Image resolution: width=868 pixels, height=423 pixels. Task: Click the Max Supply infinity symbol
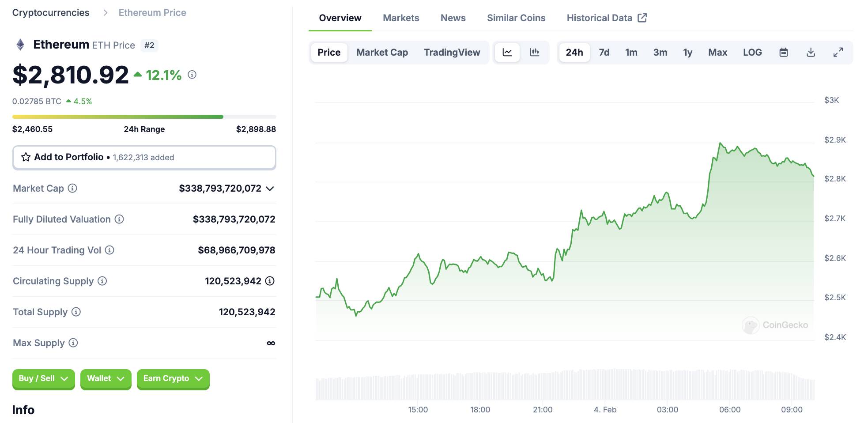coord(271,343)
